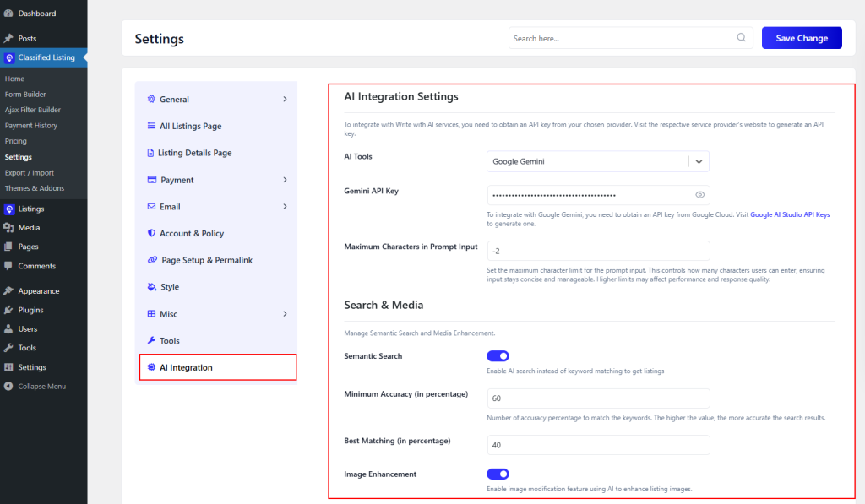Click the Users person icon
The height and width of the screenshot is (504, 865).
coord(8,329)
